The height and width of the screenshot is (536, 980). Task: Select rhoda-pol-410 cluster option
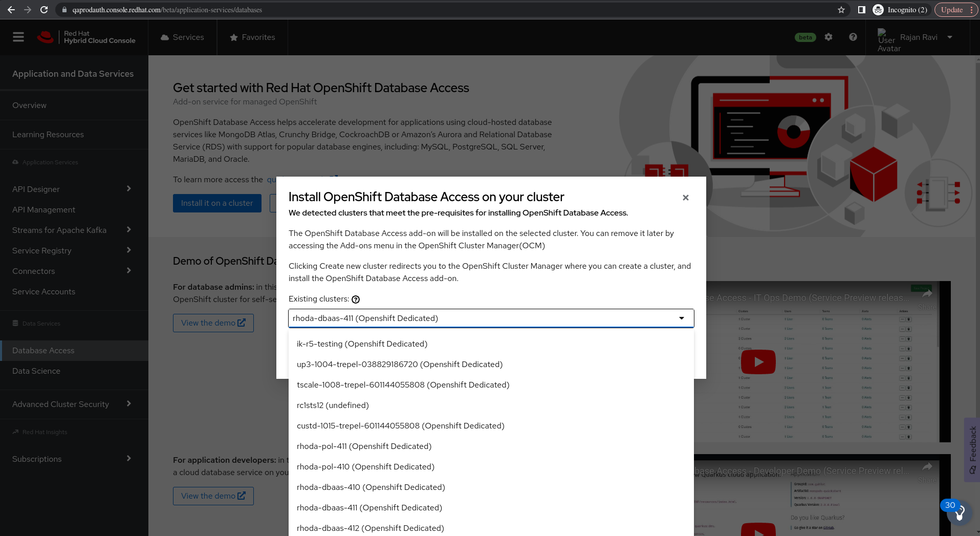point(491,467)
